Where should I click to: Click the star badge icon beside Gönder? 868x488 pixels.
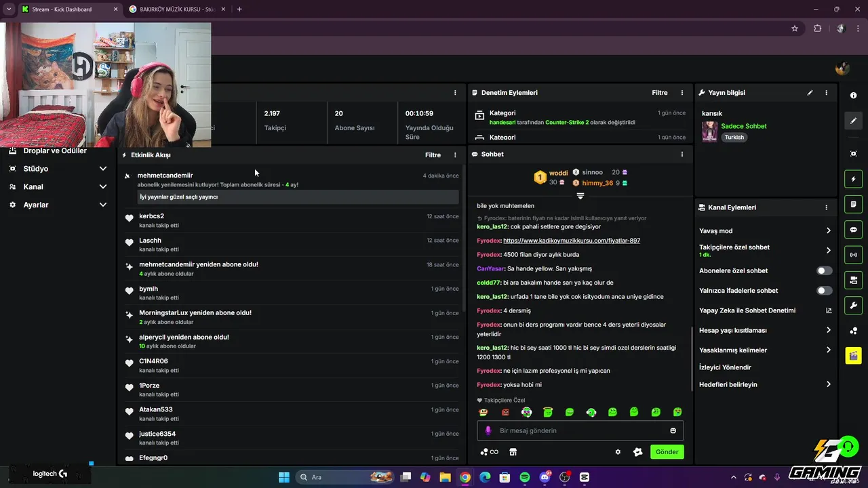[637, 452]
